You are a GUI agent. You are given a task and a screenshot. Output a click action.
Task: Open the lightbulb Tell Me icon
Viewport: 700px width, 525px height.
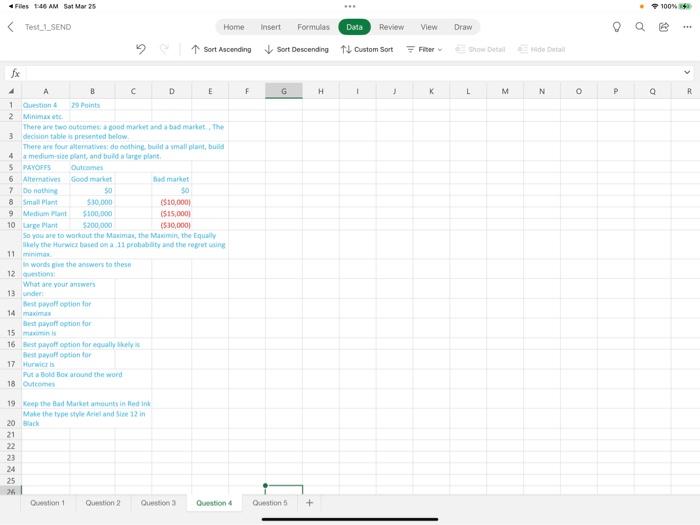point(617,27)
